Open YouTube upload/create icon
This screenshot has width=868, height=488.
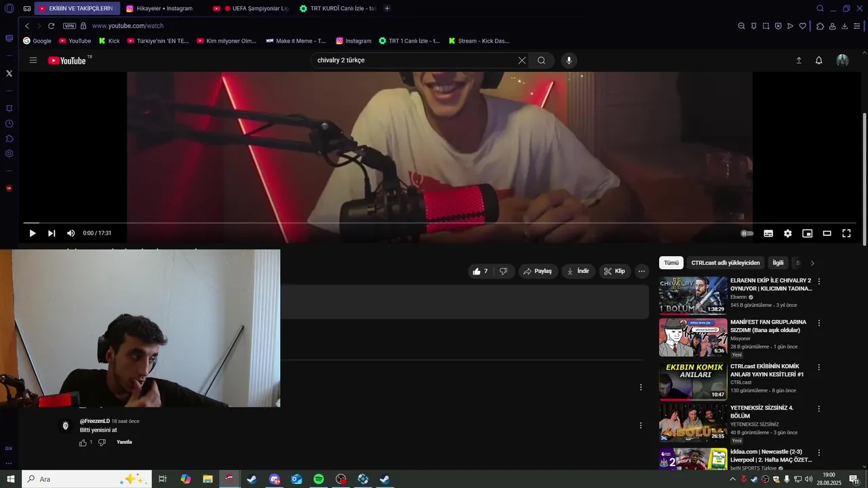tap(799, 60)
